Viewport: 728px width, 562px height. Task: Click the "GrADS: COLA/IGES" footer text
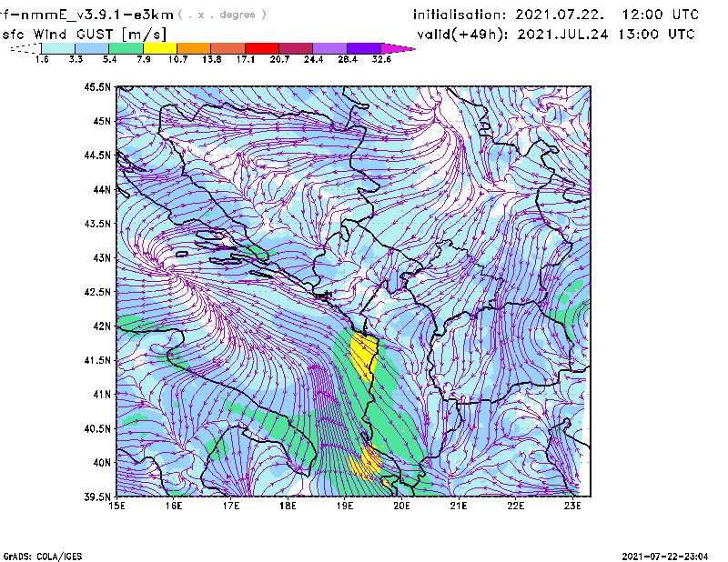[x=43, y=556]
